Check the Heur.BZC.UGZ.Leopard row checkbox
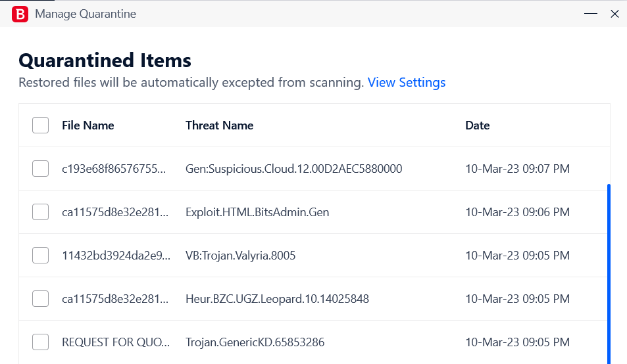The image size is (627, 364). (x=40, y=298)
